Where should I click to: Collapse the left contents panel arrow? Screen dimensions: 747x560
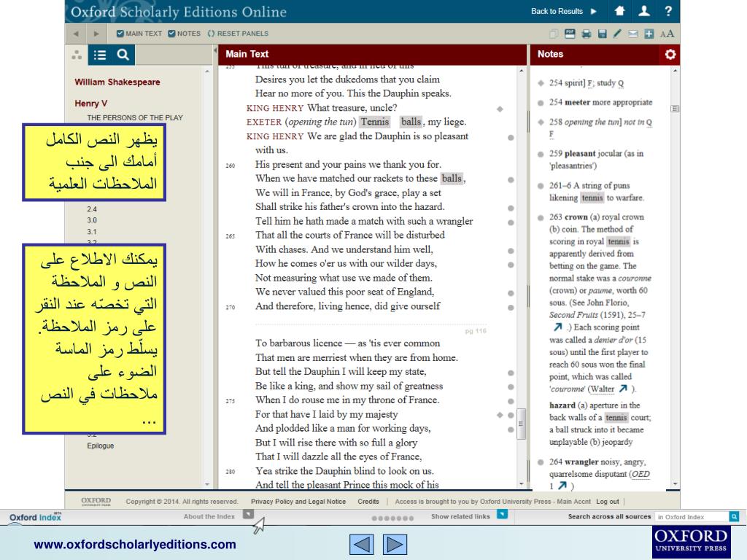click(x=215, y=50)
